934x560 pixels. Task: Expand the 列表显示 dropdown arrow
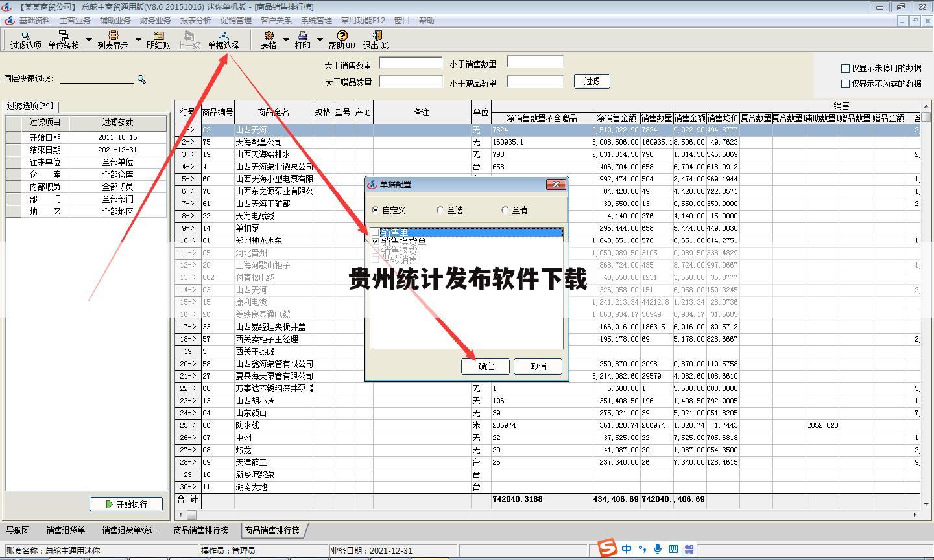pyautogui.click(x=138, y=40)
